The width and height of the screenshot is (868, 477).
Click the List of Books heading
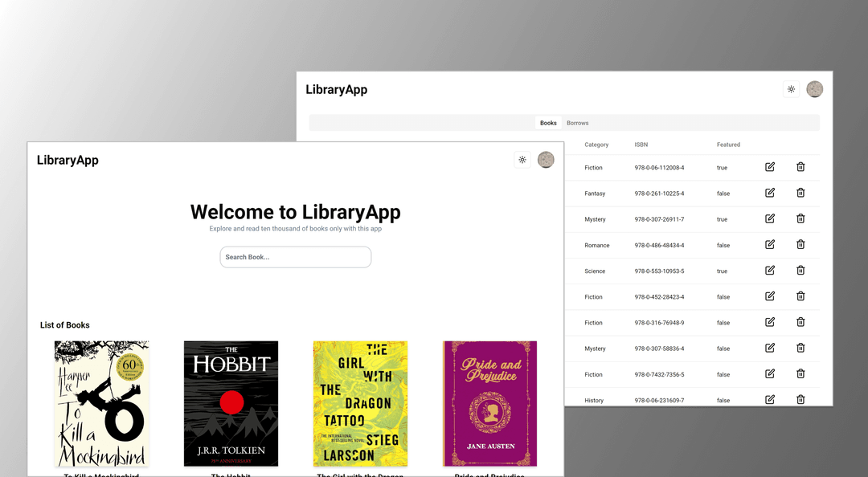tap(65, 324)
